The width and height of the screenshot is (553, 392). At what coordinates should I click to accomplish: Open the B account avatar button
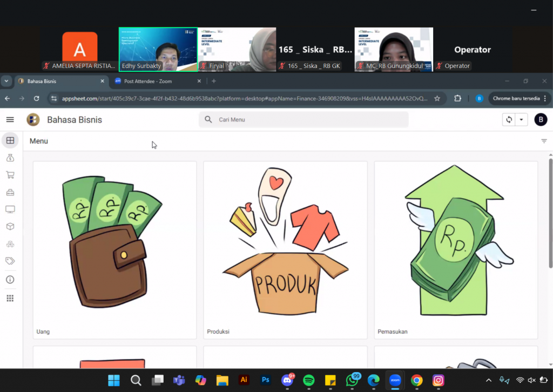pos(540,120)
